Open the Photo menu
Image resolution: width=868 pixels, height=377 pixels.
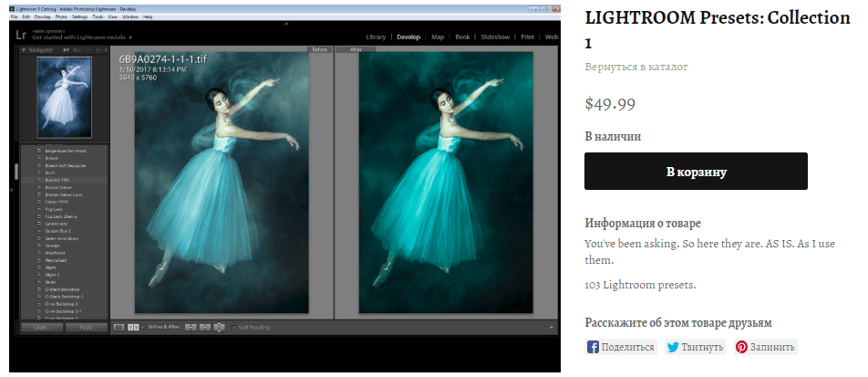[61, 16]
